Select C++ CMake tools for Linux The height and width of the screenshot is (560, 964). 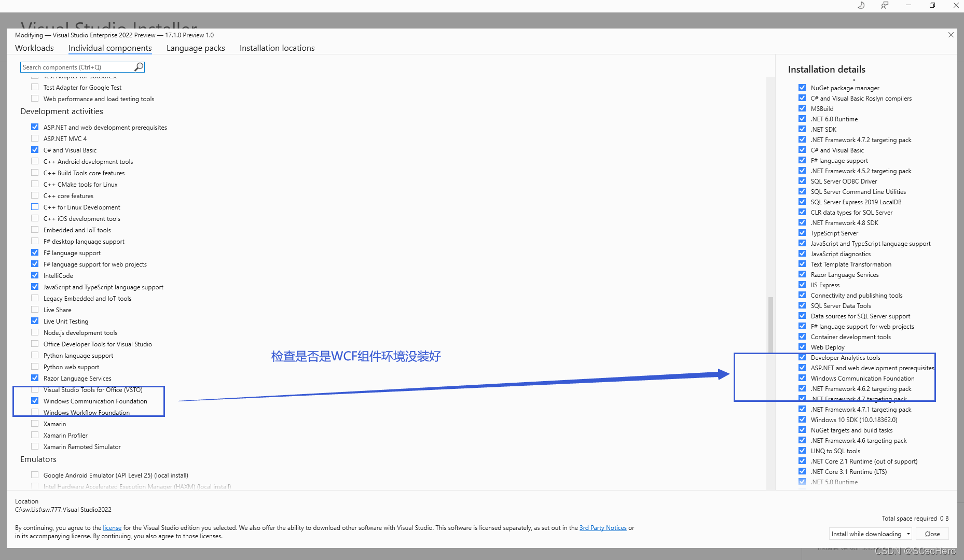35,184
